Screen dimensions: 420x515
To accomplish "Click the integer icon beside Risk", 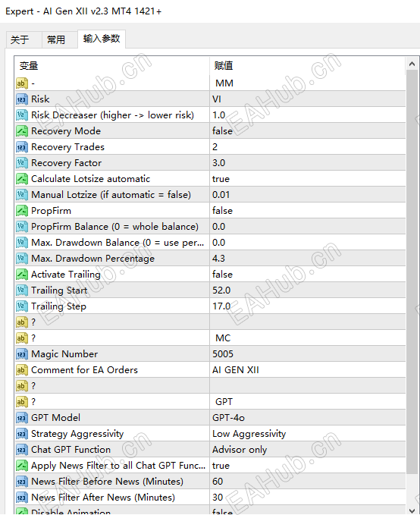I will 22,99.
